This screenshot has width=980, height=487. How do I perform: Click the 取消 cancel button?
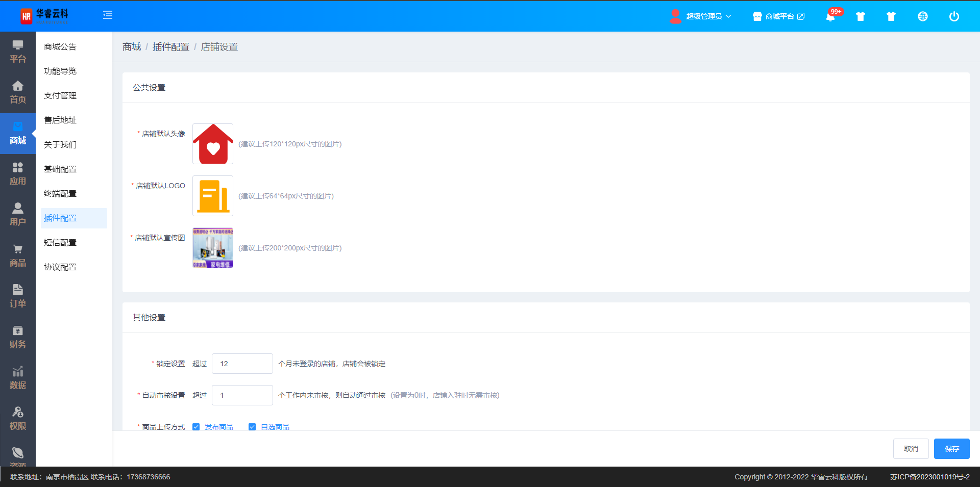pyautogui.click(x=911, y=449)
